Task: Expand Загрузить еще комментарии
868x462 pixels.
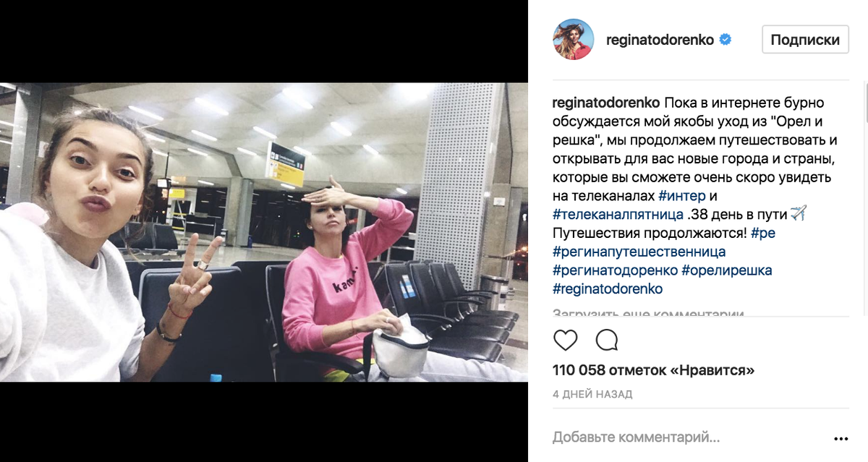Action: coord(649,315)
